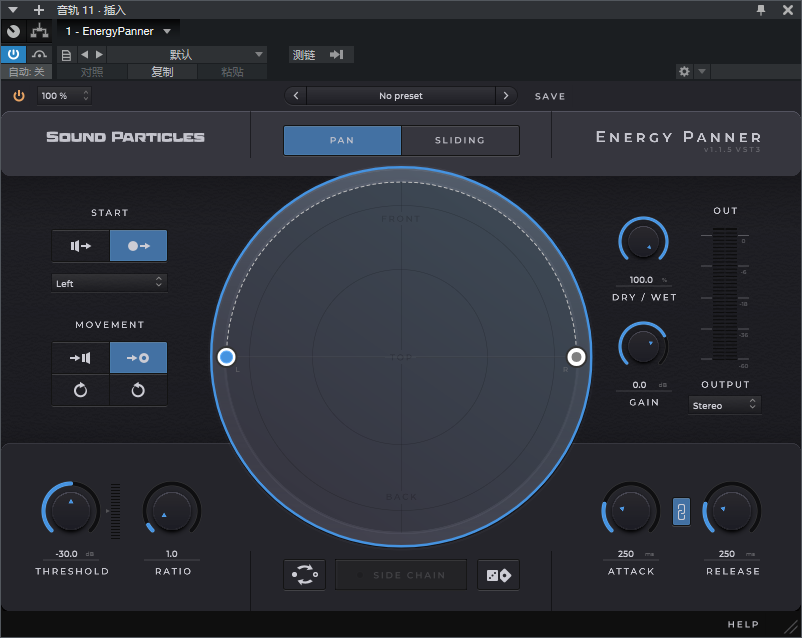Image resolution: width=802 pixels, height=638 pixels.
Task: Select the previous preset arrow
Action: coord(296,96)
